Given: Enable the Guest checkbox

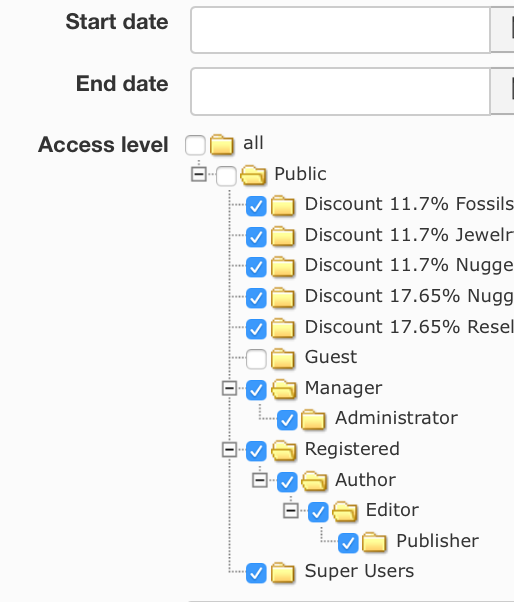Looking at the screenshot, I should 256,359.
